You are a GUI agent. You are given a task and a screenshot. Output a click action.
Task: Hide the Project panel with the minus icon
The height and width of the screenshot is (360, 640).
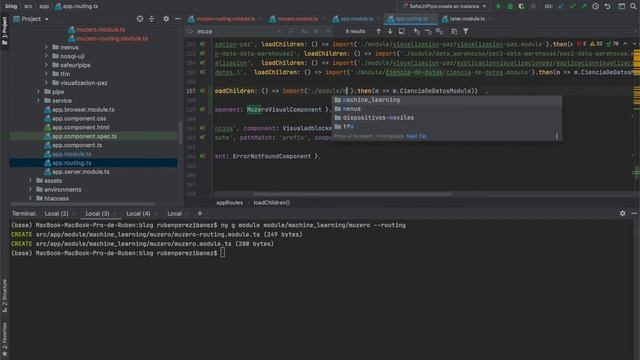[178, 19]
